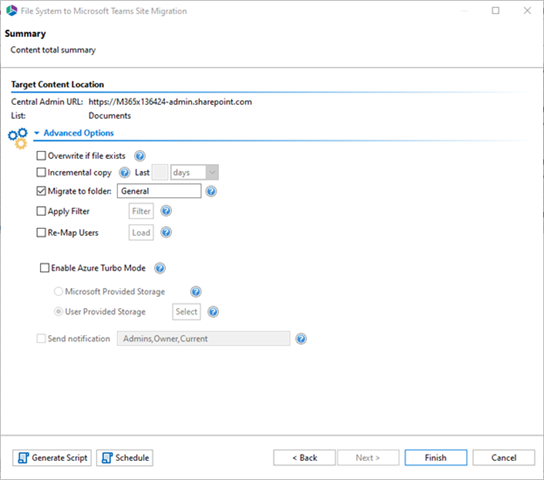Tick the Incremental copy checkbox

coord(41,172)
